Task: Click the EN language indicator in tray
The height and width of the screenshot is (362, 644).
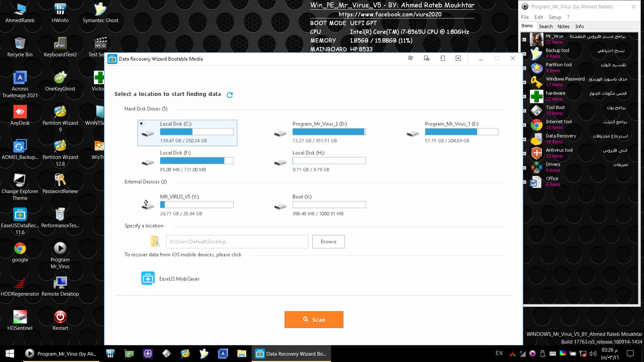Action: 499,353
